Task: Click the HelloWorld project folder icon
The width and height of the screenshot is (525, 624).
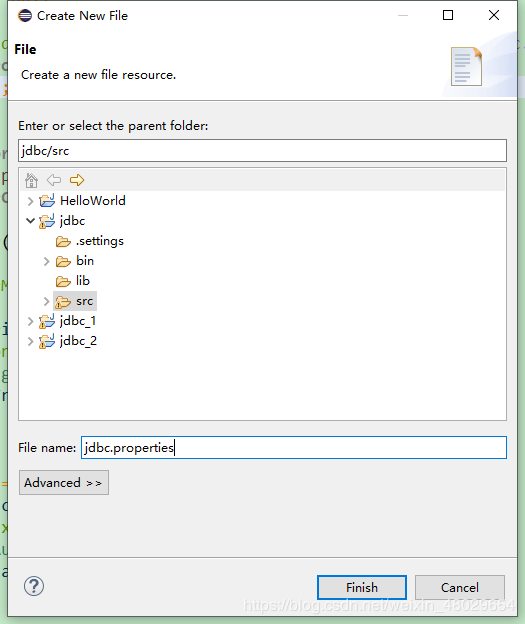Action: (x=47, y=201)
